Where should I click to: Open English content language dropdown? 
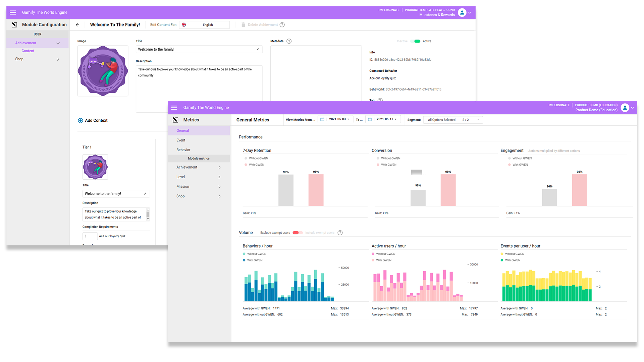click(204, 25)
